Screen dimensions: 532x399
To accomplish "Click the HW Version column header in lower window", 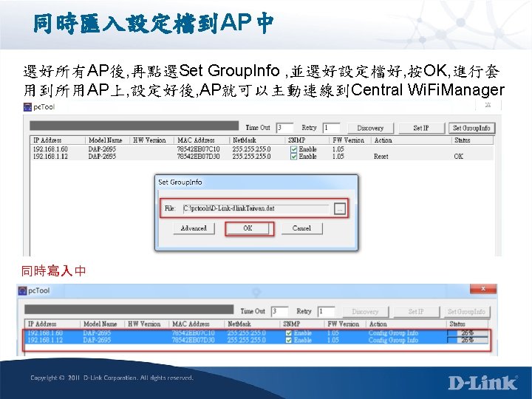I will pyautogui.click(x=146, y=324).
